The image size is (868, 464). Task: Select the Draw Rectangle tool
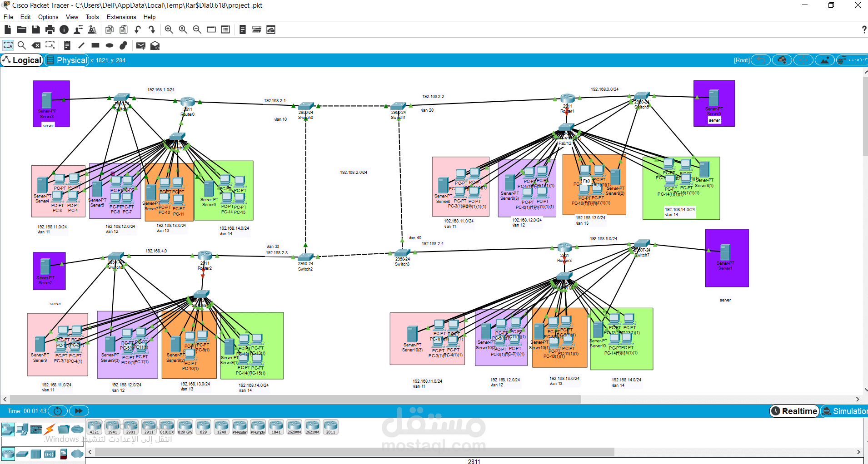pyautogui.click(x=95, y=45)
